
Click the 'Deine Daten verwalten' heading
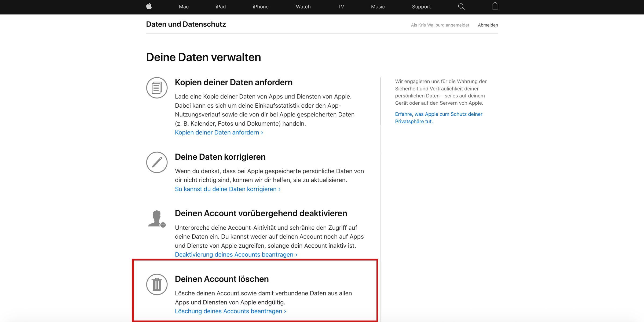point(203,57)
